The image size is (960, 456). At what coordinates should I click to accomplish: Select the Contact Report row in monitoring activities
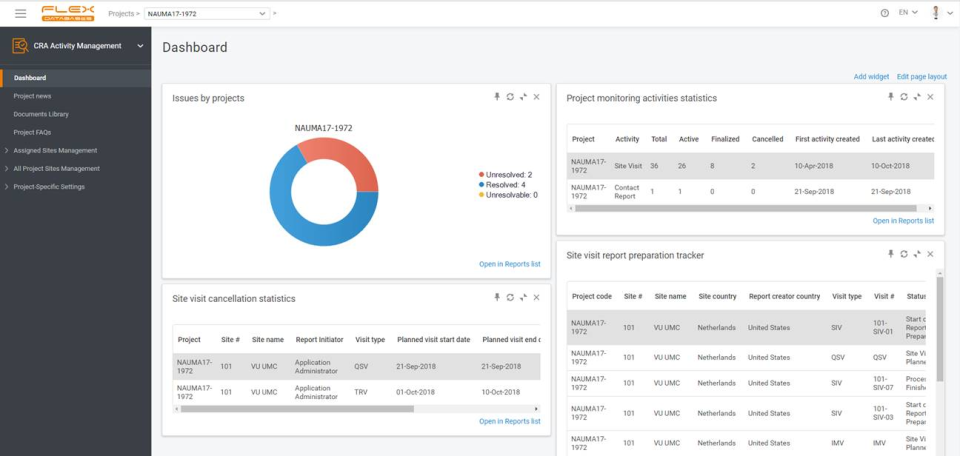751,192
